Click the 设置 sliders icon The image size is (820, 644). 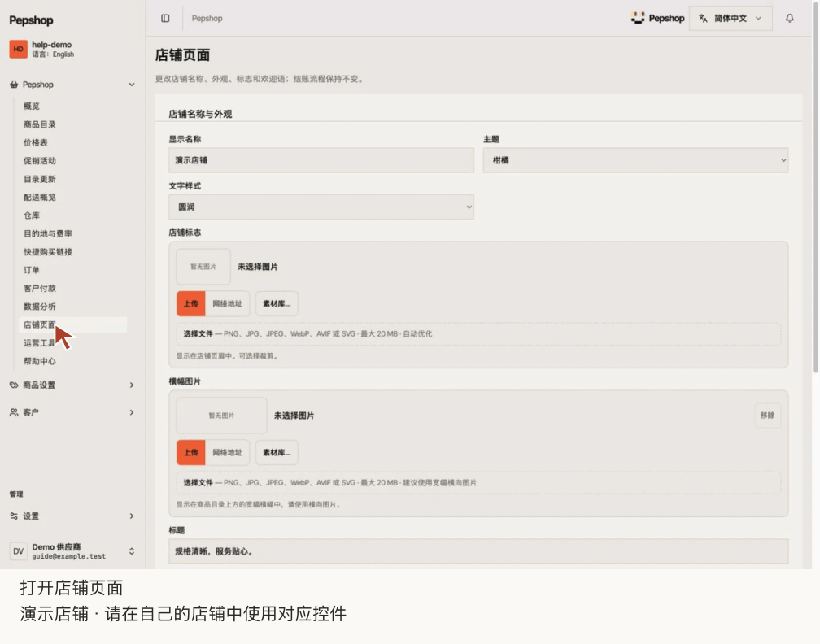pos(14,516)
